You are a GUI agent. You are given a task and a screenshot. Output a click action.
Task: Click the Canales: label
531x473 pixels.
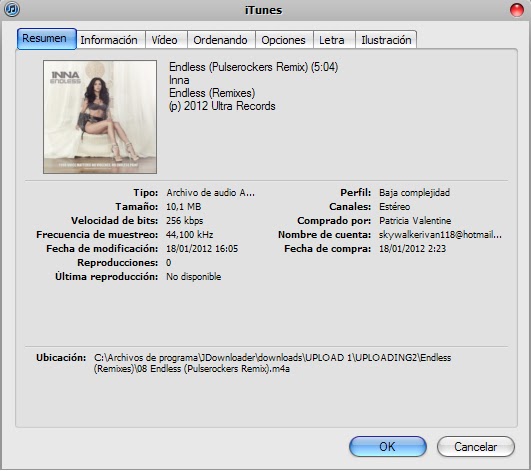click(x=350, y=207)
